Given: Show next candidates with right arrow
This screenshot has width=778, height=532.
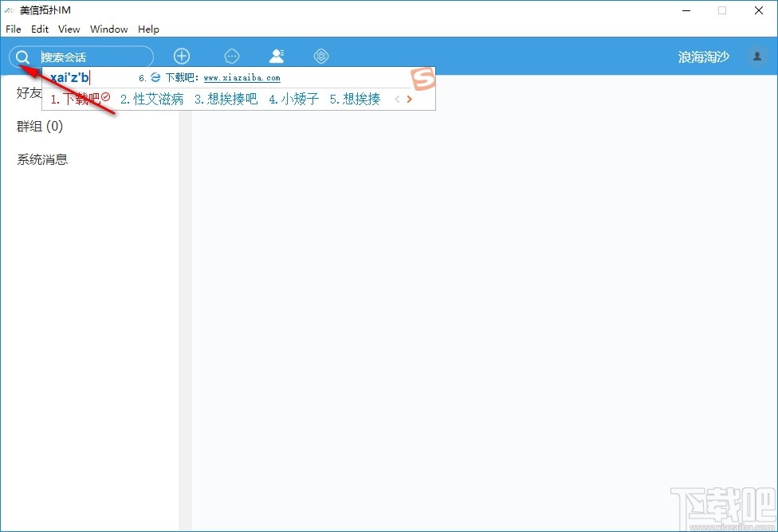Looking at the screenshot, I should [x=409, y=99].
